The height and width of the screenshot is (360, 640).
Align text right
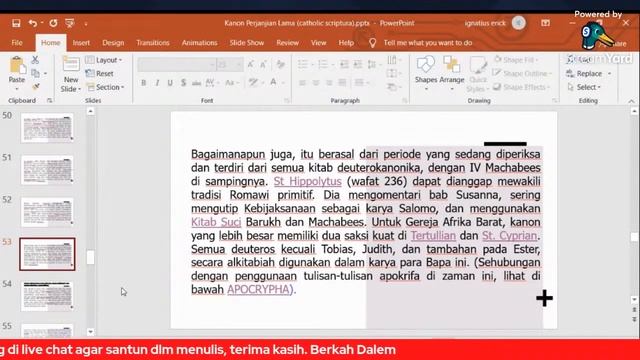click(329, 83)
